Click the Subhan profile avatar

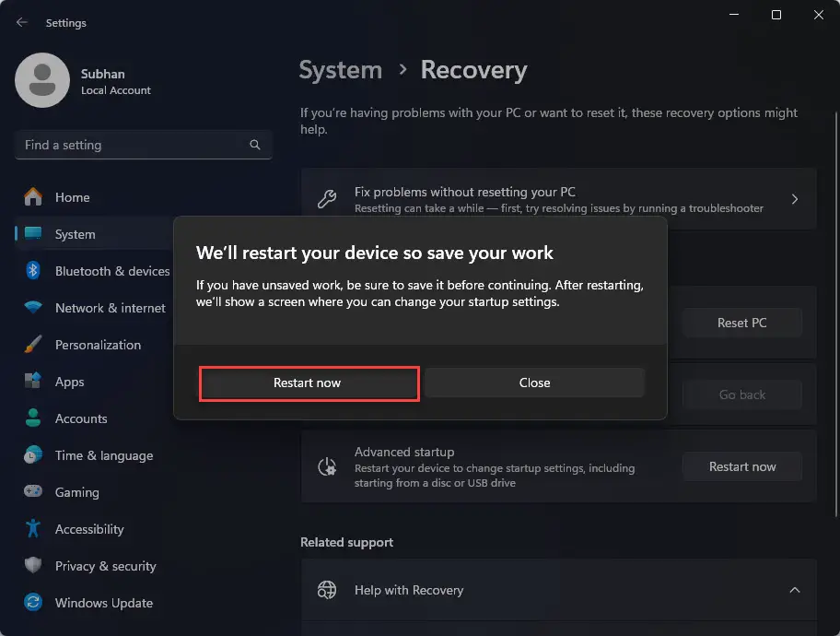41,80
